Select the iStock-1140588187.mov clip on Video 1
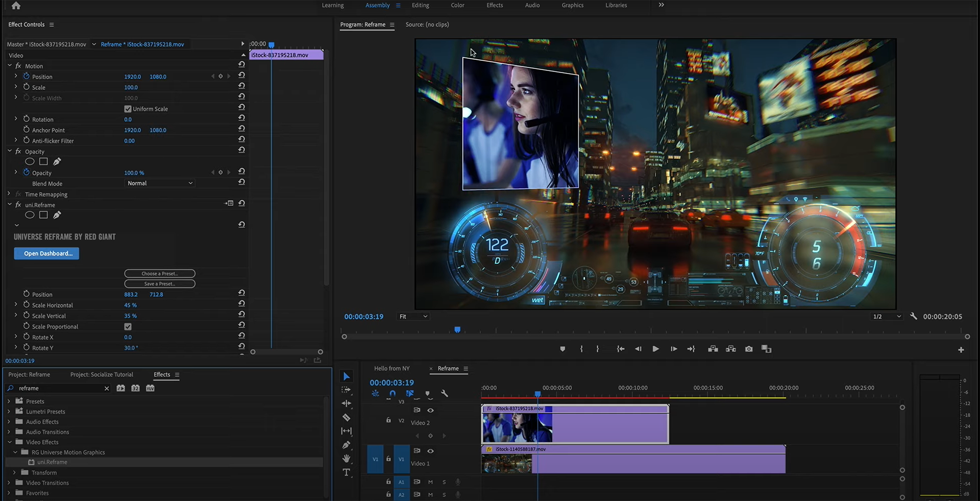Image resolution: width=980 pixels, height=501 pixels. (633, 459)
